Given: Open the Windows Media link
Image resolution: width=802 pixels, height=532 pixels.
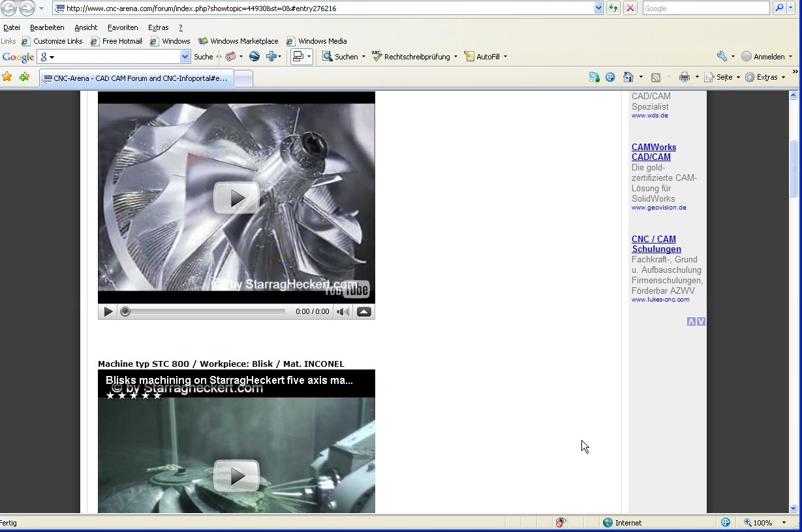Looking at the screenshot, I should coord(316,41).
